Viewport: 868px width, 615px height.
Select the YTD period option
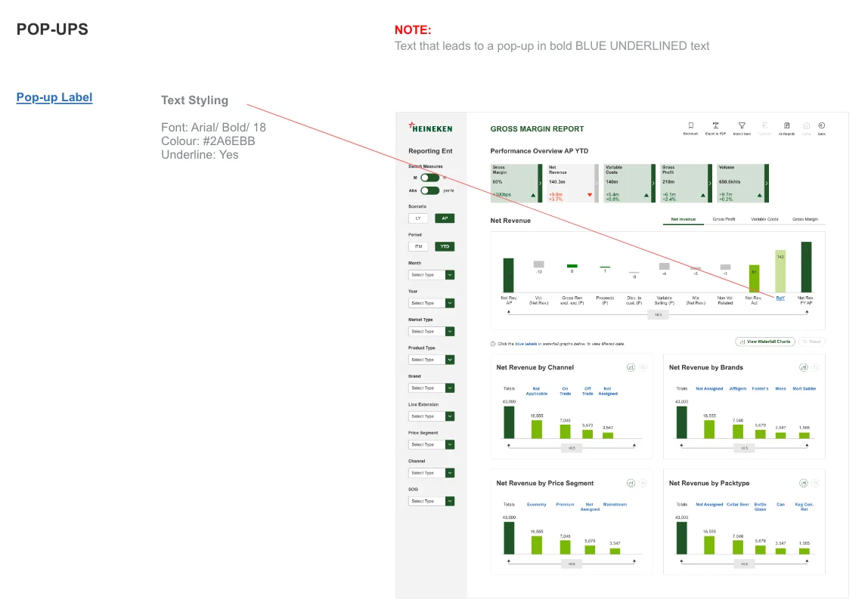point(445,246)
